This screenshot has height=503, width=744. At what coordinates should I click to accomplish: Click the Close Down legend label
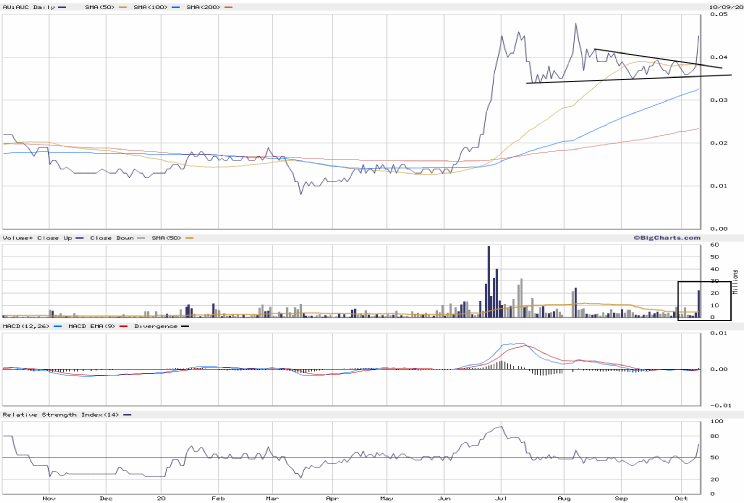pos(112,237)
